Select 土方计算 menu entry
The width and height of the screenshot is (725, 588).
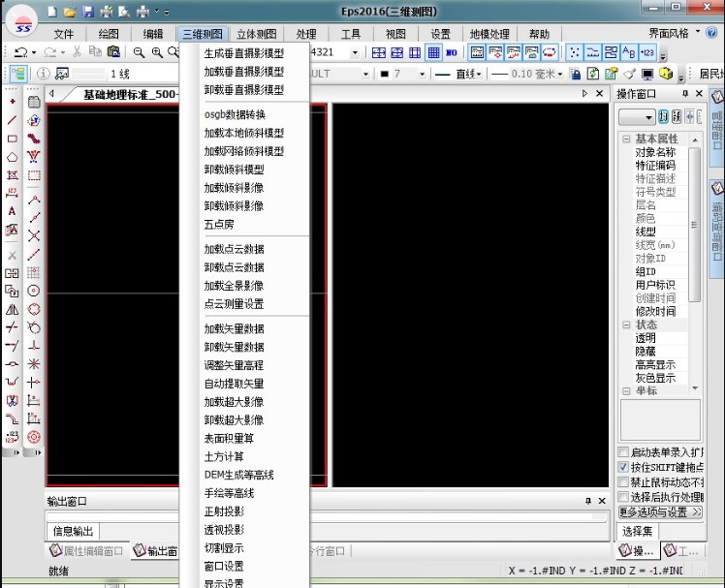[x=224, y=456]
